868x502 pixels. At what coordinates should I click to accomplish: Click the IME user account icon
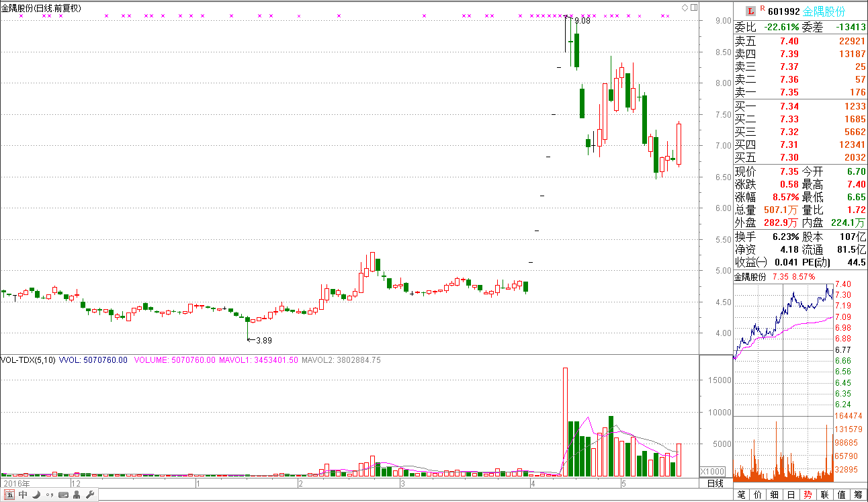[x=77, y=495]
